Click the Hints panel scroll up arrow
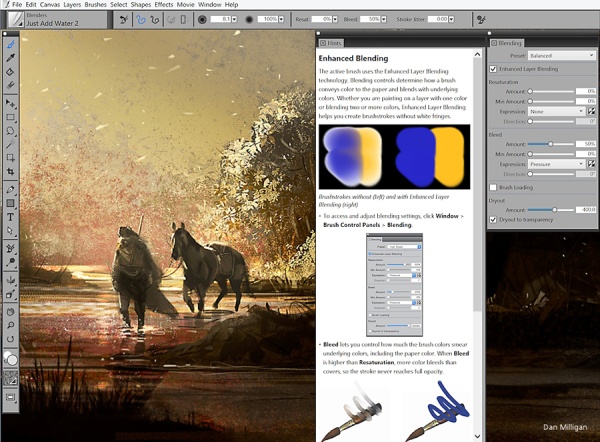The height and width of the screenshot is (442, 600). click(x=477, y=54)
